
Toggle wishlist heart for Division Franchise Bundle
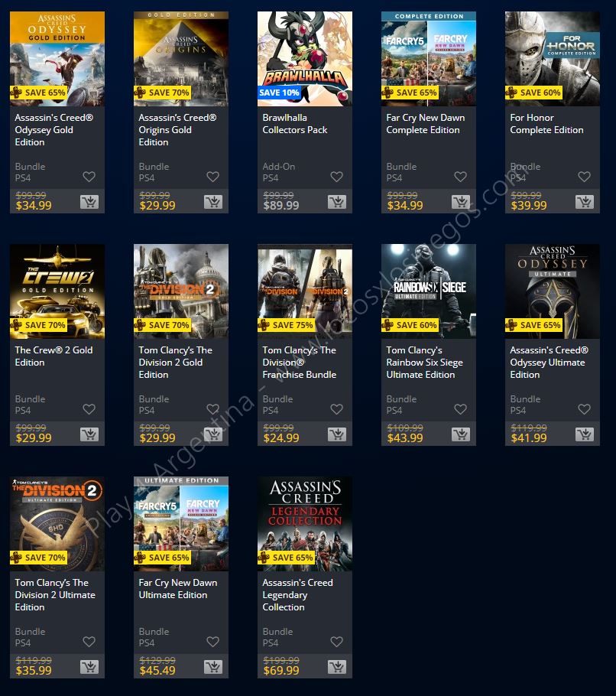click(336, 409)
